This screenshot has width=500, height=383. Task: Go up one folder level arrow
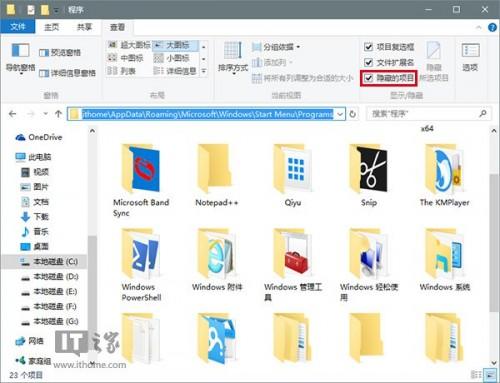[58, 114]
